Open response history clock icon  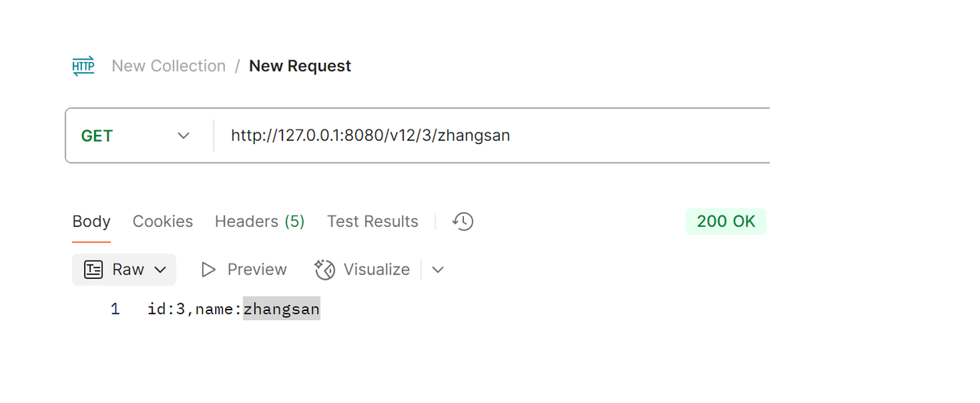click(x=463, y=221)
